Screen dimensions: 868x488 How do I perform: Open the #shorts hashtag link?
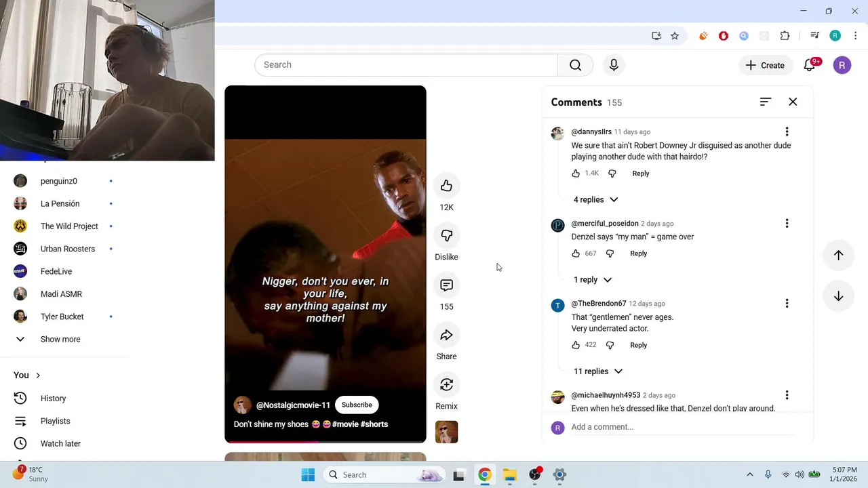click(374, 424)
